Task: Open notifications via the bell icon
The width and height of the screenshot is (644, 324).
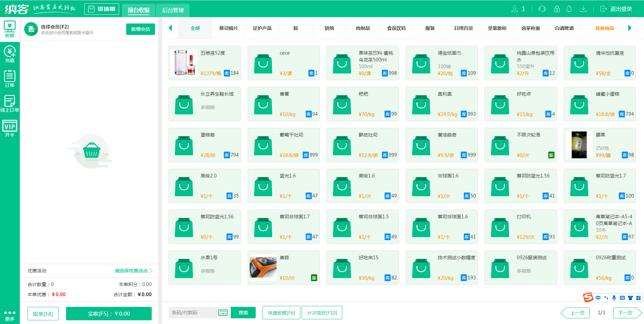Action: (569, 9)
